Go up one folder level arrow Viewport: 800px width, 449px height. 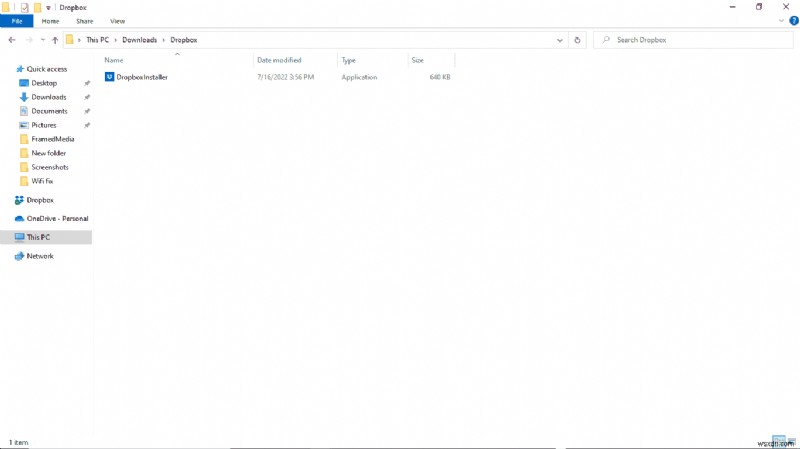pyautogui.click(x=55, y=40)
